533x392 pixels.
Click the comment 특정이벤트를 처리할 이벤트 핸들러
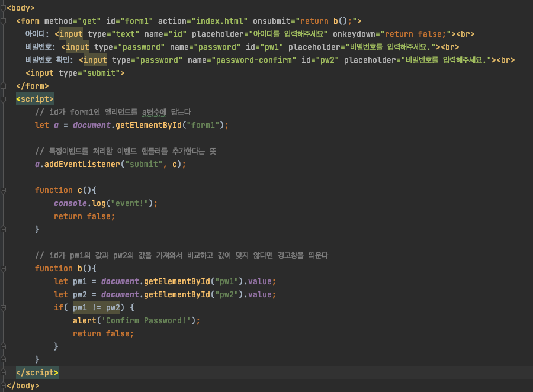pyautogui.click(x=126, y=151)
